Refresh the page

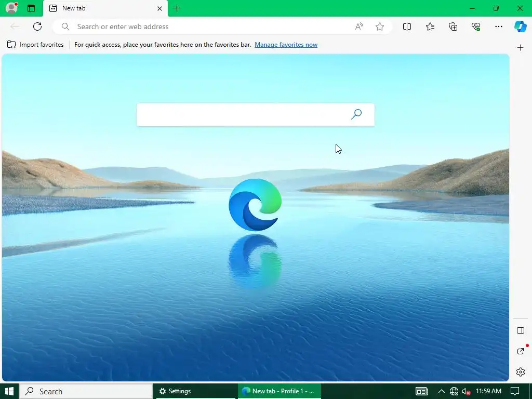37,26
